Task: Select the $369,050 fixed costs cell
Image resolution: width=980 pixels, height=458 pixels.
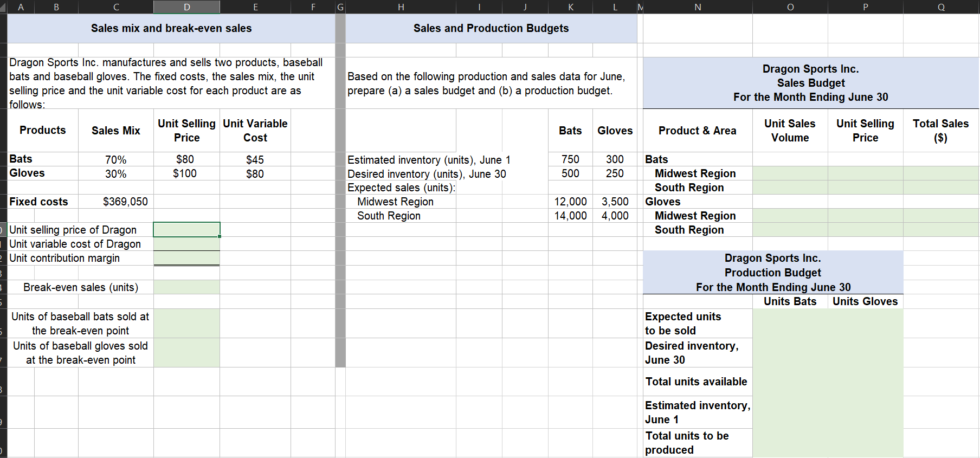Action: 116,202
